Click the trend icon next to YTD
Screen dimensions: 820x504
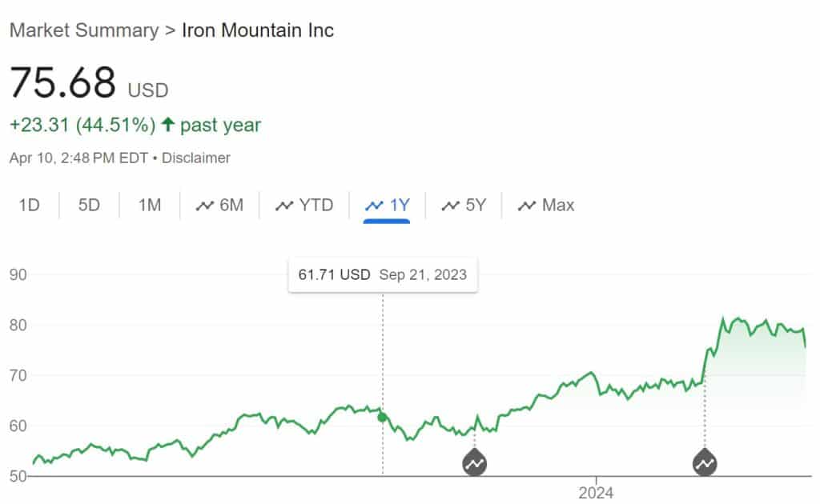pos(284,206)
